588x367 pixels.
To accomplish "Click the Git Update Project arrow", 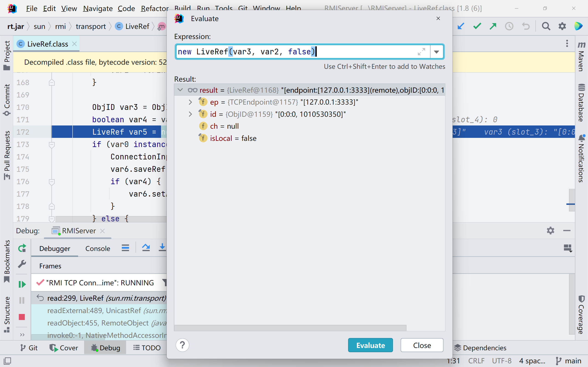I will coord(461,26).
